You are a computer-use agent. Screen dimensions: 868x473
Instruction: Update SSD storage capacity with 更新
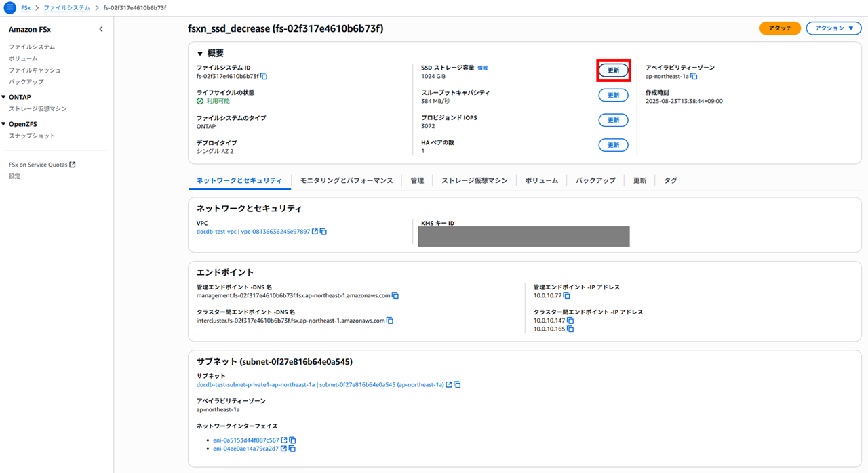tap(613, 70)
